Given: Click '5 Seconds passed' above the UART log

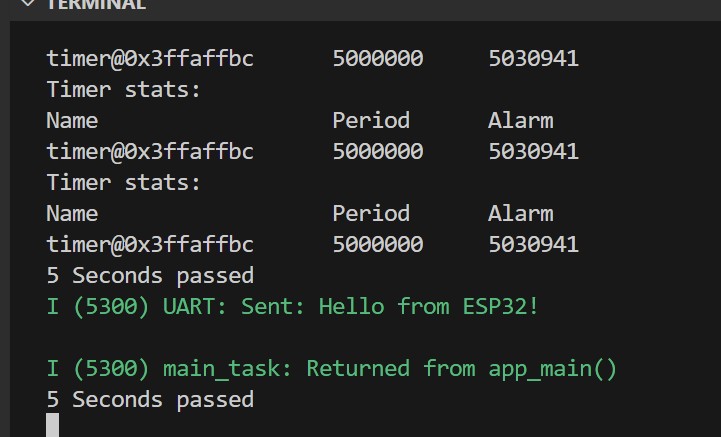Looking at the screenshot, I should tap(150, 275).
